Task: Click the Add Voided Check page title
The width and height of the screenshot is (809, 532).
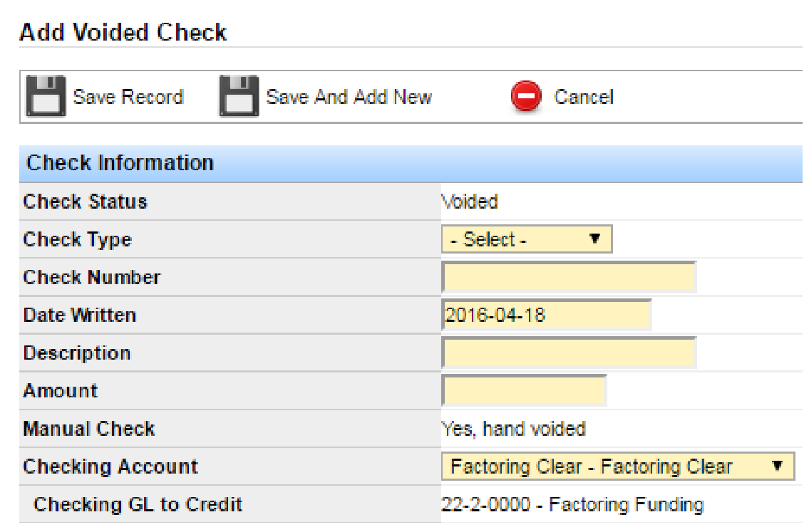Action: pos(123,33)
